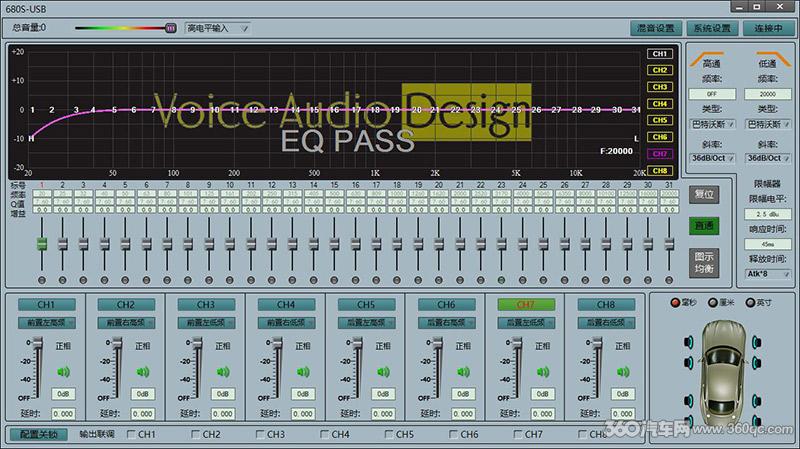Select the CH2 channel header
800x449 pixels.
coord(126,305)
